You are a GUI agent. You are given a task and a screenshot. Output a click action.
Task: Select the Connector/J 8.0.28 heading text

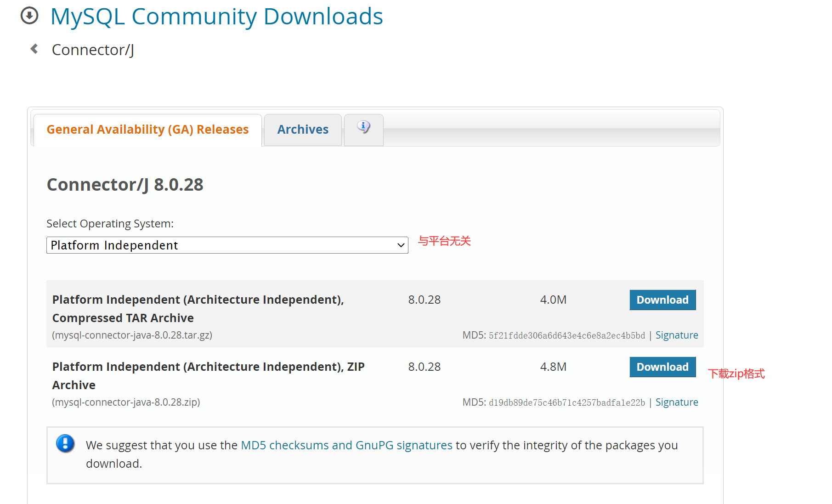tap(125, 185)
